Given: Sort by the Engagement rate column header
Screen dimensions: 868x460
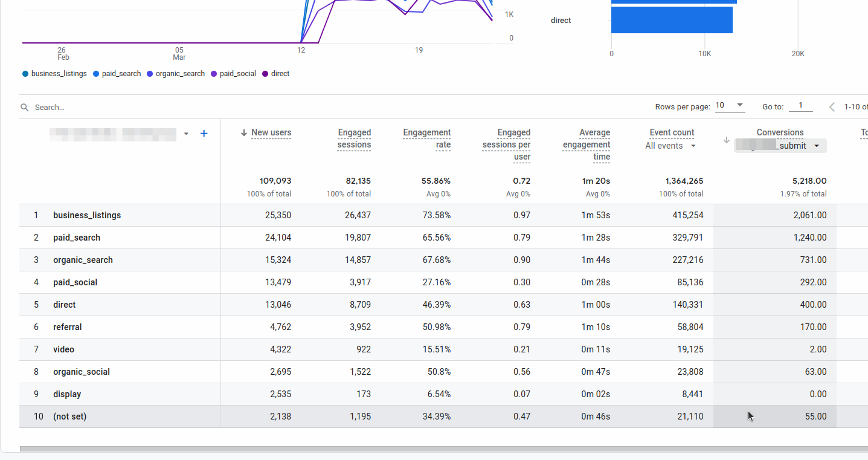Looking at the screenshot, I should pos(426,138).
